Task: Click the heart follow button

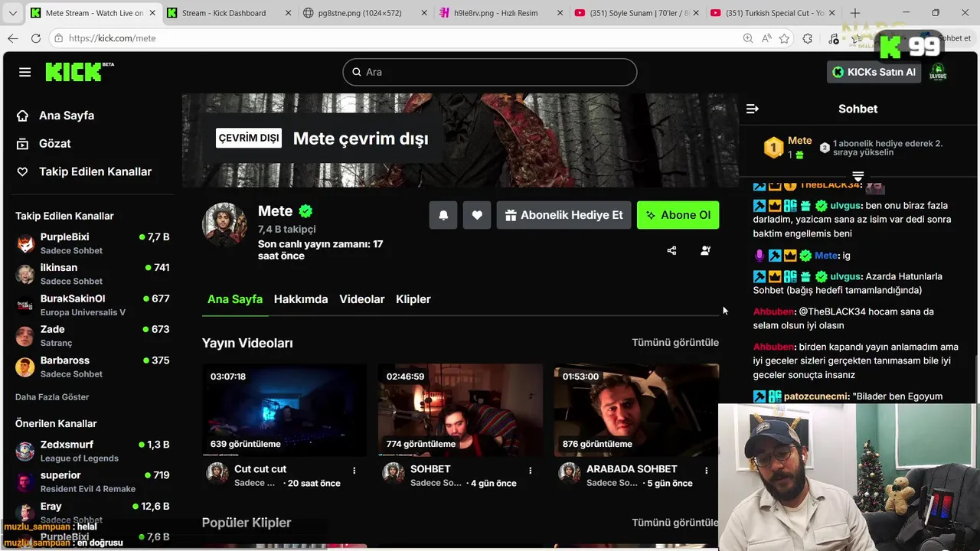Action: click(477, 215)
